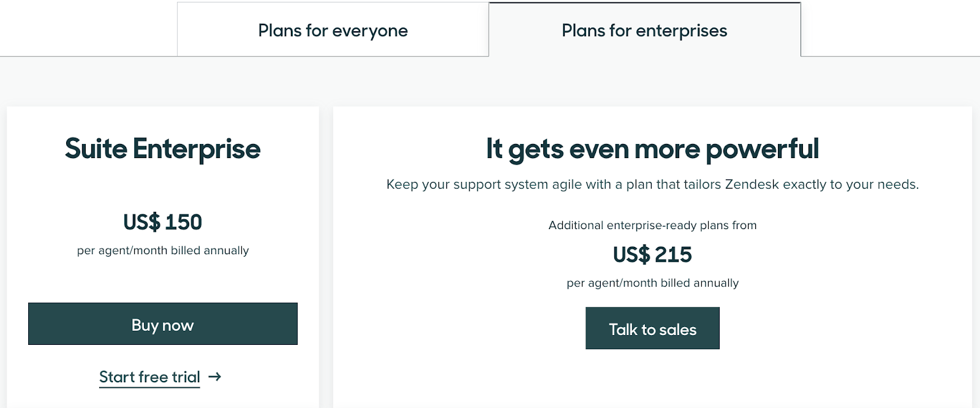Select the US$ 215 price text

coord(652,254)
